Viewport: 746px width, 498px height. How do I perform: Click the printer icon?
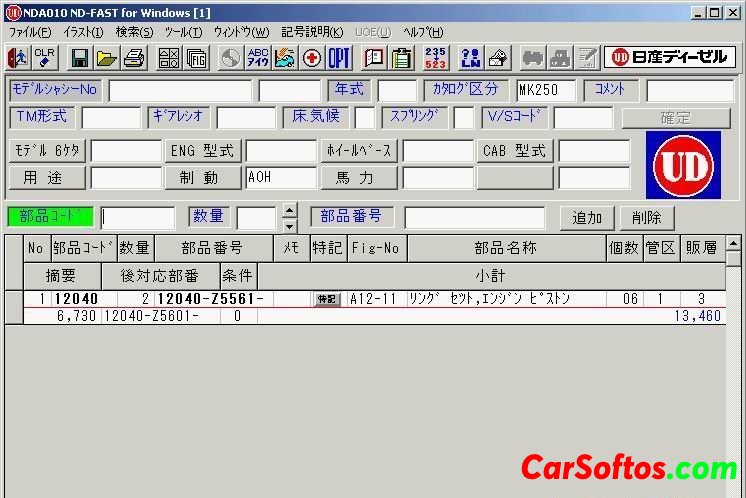[x=134, y=57]
